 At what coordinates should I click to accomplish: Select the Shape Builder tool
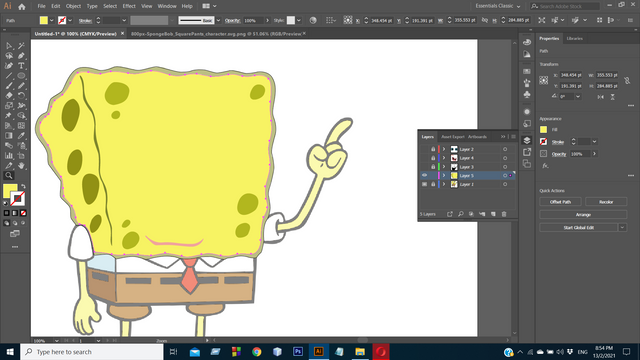point(21,116)
